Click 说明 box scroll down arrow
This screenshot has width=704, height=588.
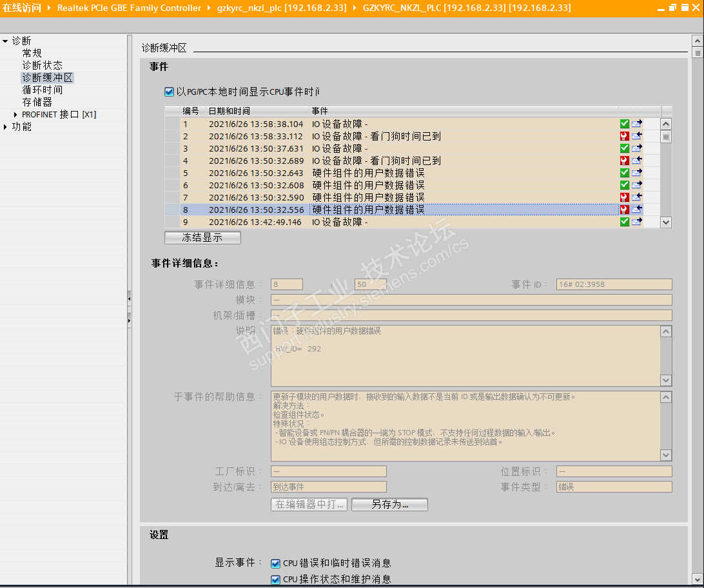tap(666, 380)
